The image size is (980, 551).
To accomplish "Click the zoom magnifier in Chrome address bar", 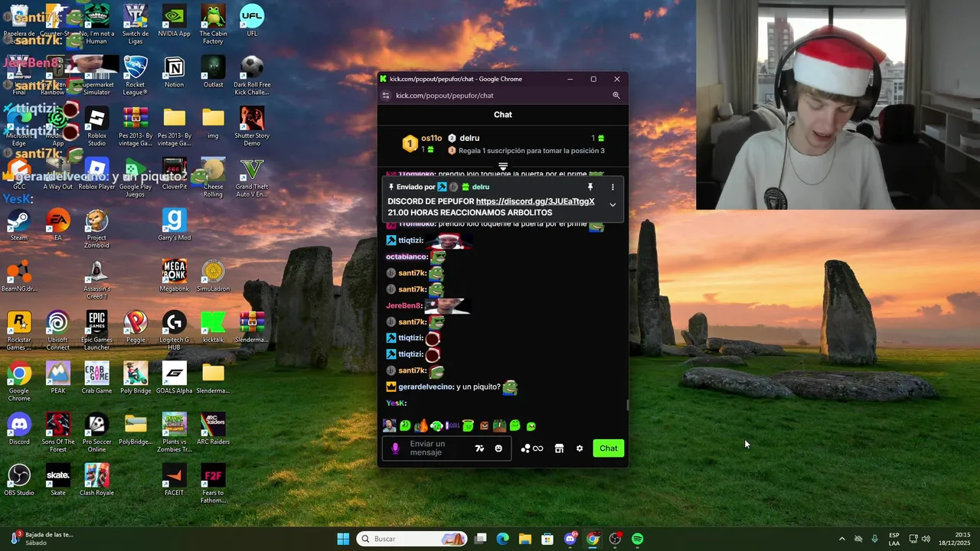I will [x=616, y=96].
